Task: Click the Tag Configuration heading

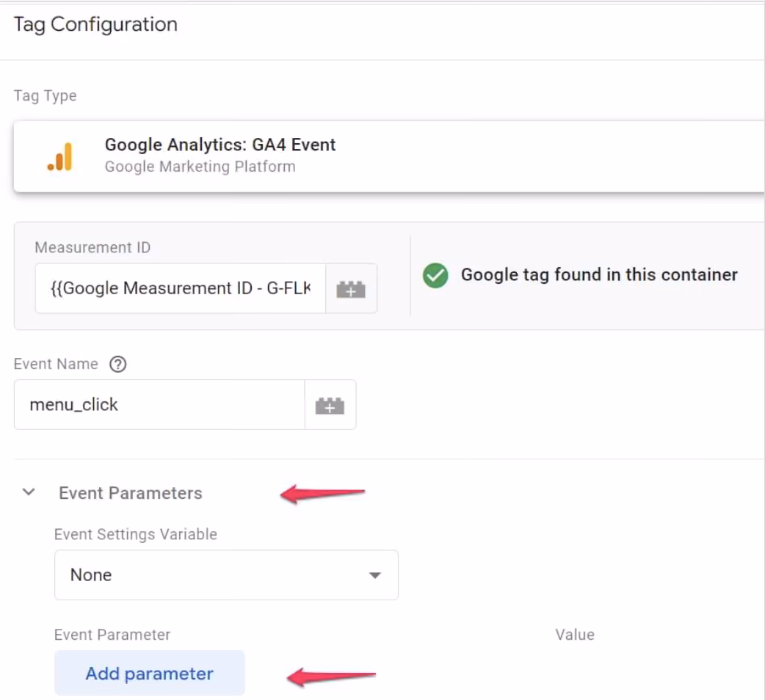Action: click(95, 24)
